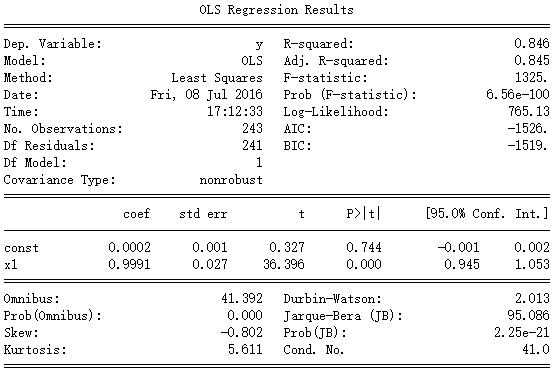
Task: Select the Jarque-Bera value 95.086
Action: pos(529,315)
